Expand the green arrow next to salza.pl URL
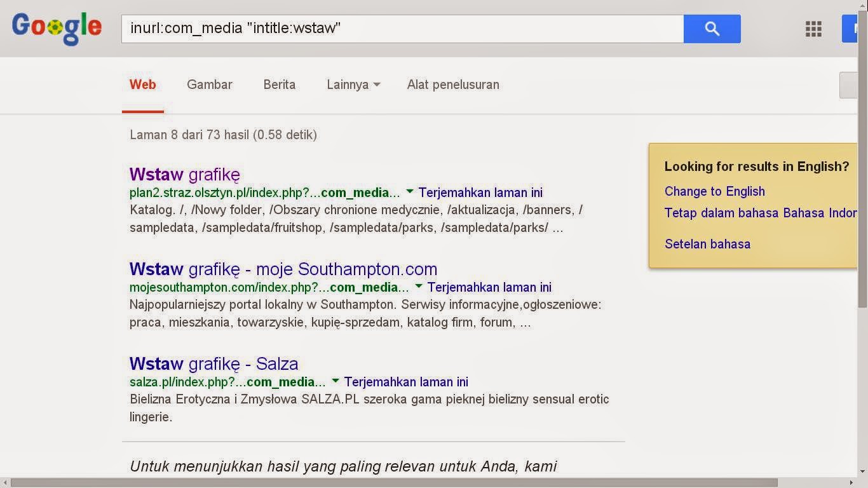This screenshot has width=868, height=488. coord(336,381)
